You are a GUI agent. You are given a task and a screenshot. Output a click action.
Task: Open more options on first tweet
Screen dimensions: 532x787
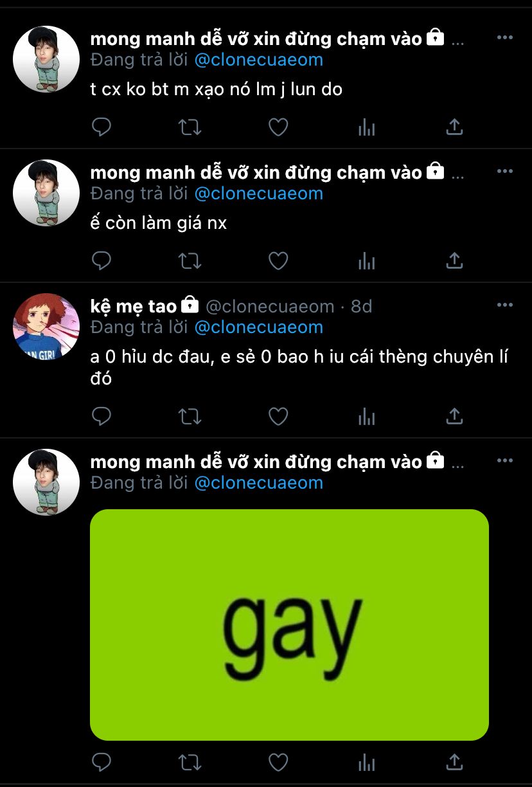click(505, 37)
